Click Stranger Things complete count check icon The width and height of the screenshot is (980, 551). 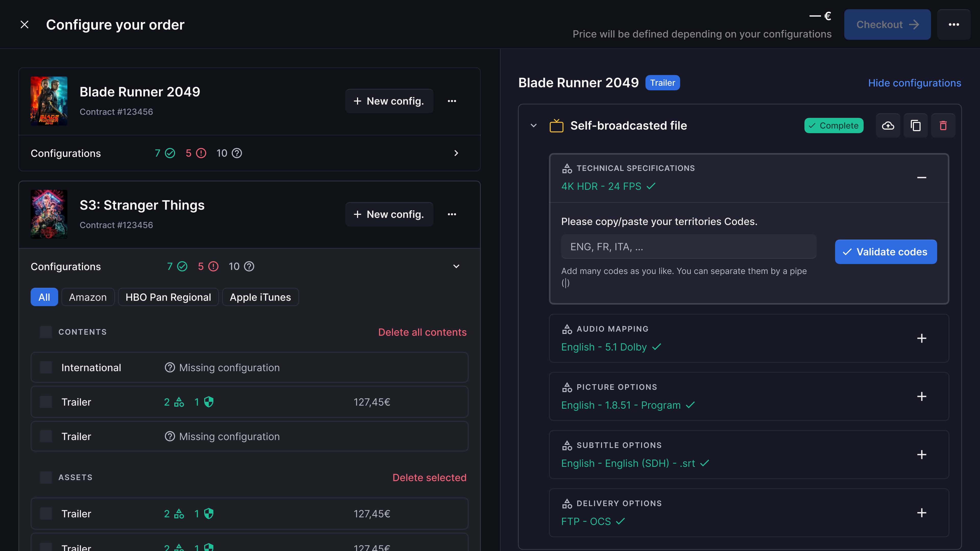tap(182, 267)
